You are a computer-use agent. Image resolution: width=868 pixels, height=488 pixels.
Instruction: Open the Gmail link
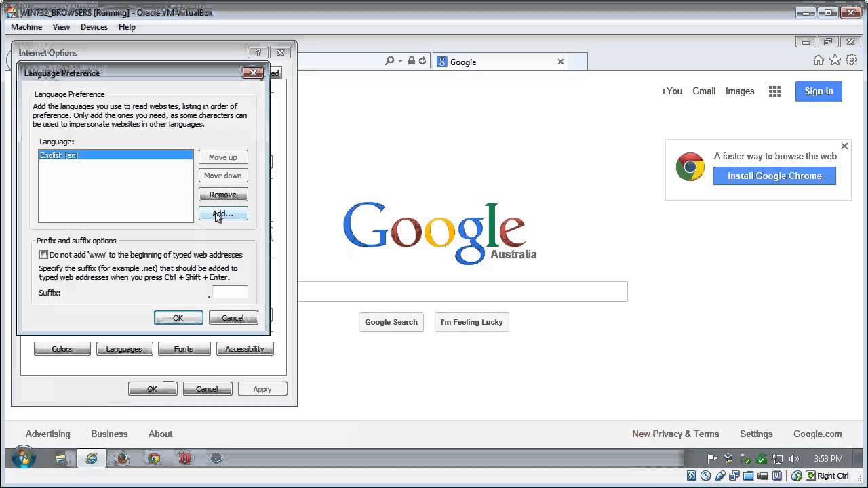(x=704, y=91)
